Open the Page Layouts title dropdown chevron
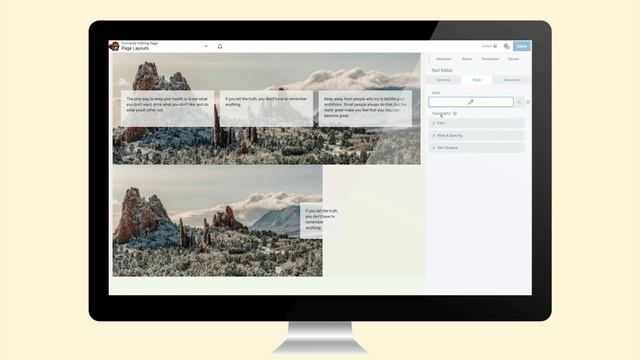640x360 pixels. pyautogui.click(x=206, y=46)
